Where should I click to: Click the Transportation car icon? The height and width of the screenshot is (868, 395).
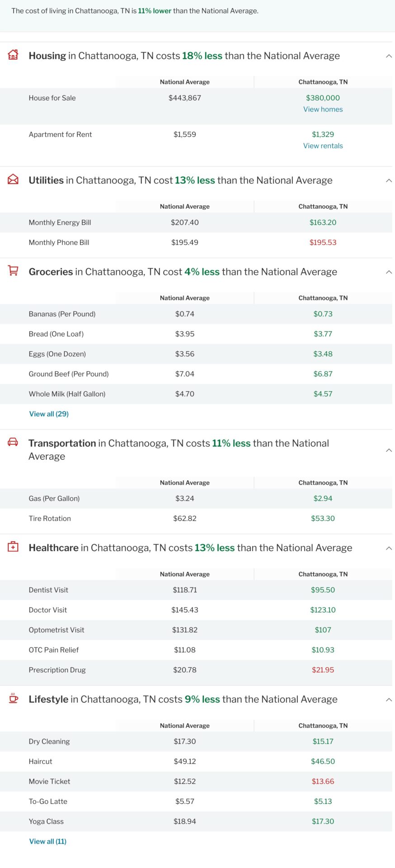13,442
